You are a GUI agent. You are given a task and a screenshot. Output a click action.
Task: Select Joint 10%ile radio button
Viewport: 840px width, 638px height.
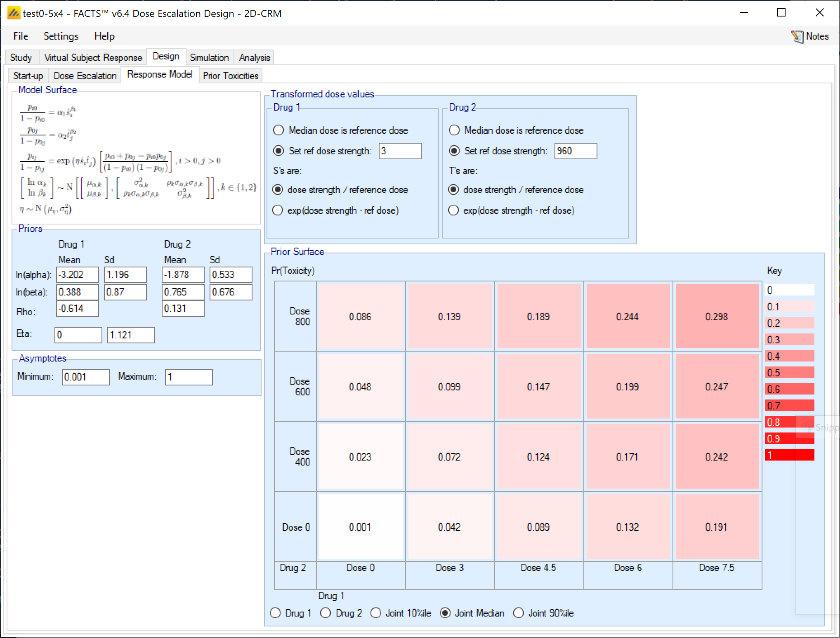(376, 613)
